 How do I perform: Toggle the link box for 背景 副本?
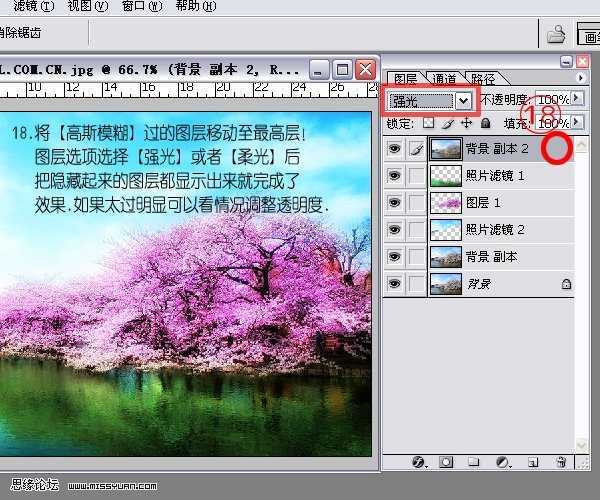click(416, 257)
